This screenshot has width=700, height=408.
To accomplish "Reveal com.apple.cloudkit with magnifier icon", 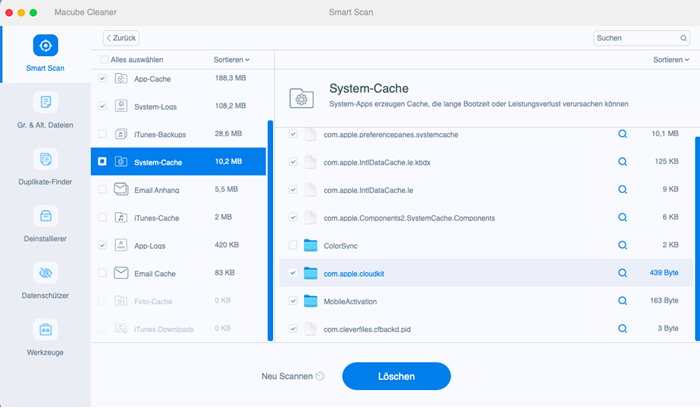I will point(622,273).
